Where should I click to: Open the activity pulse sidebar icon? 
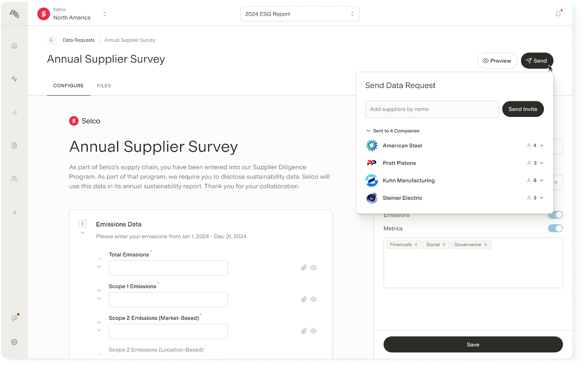click(x=14, y=79)
